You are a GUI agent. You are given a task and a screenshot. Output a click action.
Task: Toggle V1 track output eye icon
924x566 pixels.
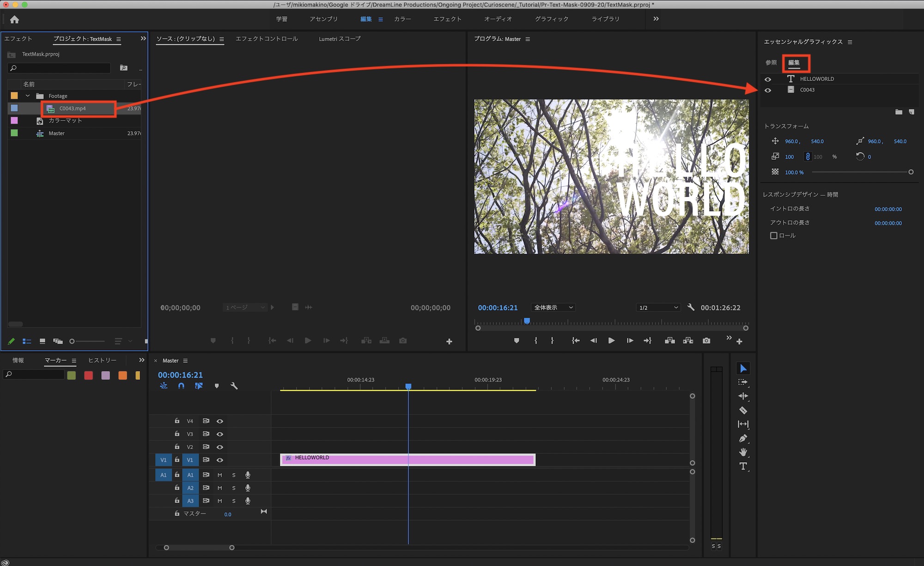click(x=220, y=460)
